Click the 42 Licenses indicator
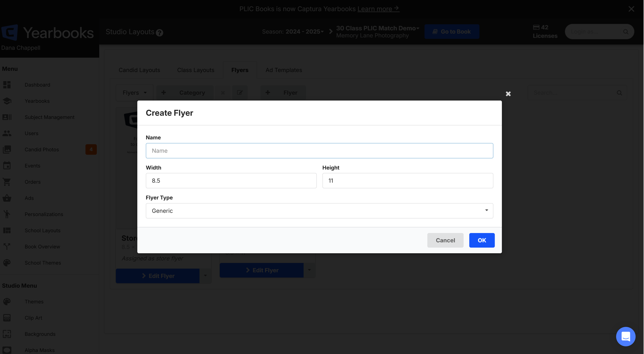 pos(545,32)
